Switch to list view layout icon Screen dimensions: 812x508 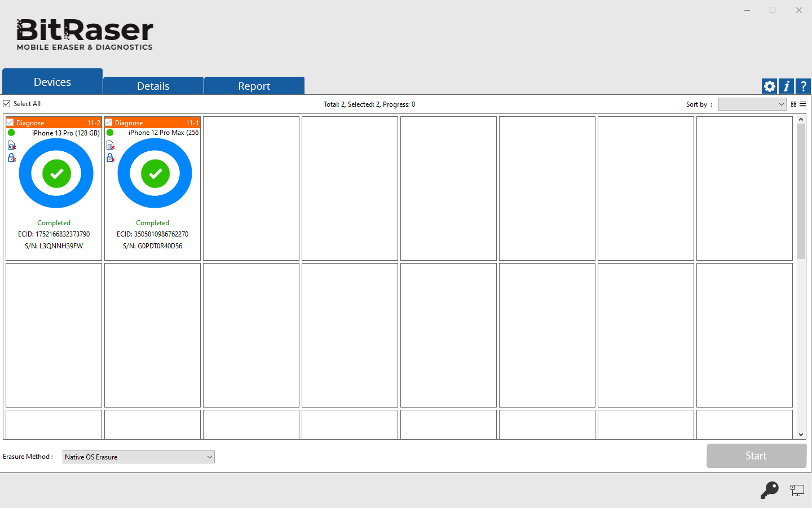(x=802, y=104)
